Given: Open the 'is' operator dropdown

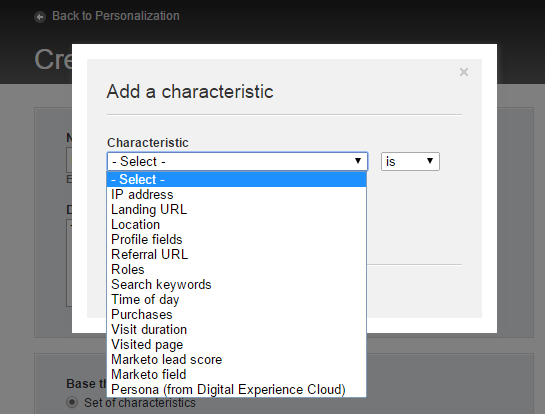Looking at the screenshot, I should click(410, 161).
